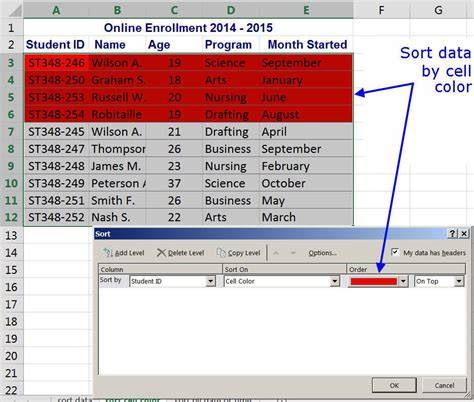Click the Sort dialog help question mark
This screenshot has width=474, height=402.
coord(452,234)
